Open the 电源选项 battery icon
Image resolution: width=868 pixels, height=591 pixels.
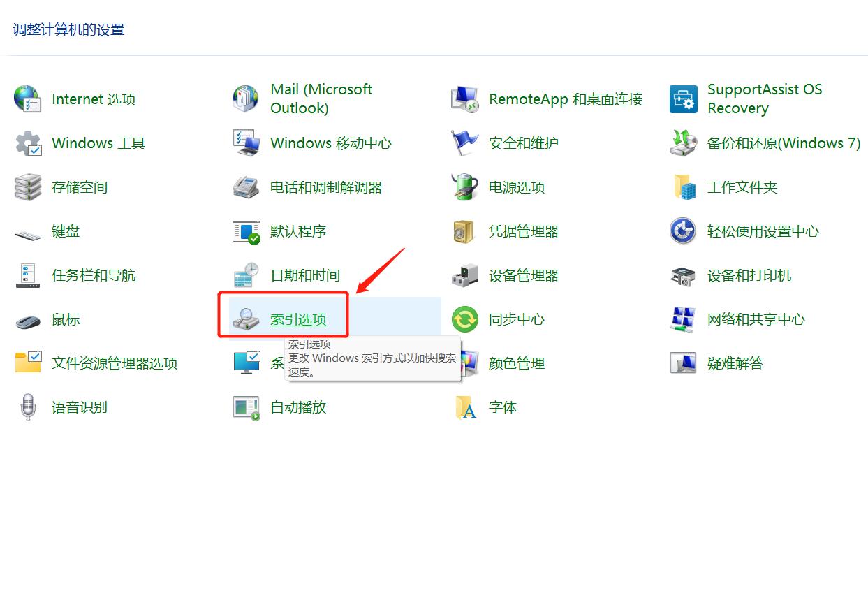point(464,187)
